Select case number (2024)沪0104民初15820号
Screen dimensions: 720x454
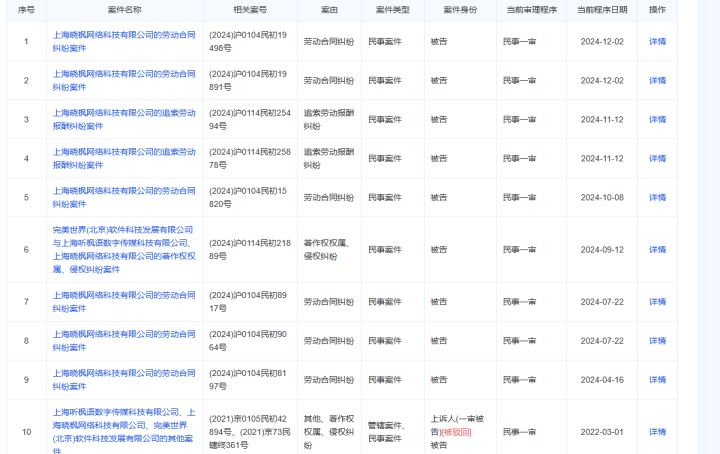click(248, 197)
